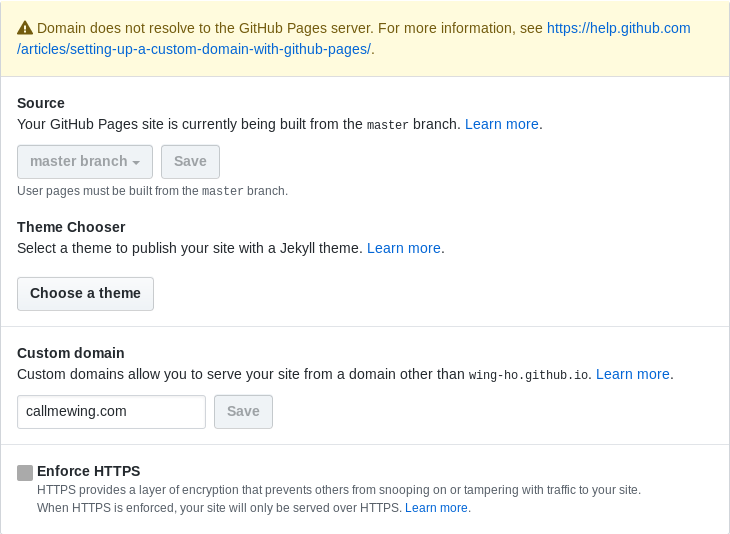Open Learn more link about HTTPS
Screen dimensions: 730x534
(x=436, y=508)
